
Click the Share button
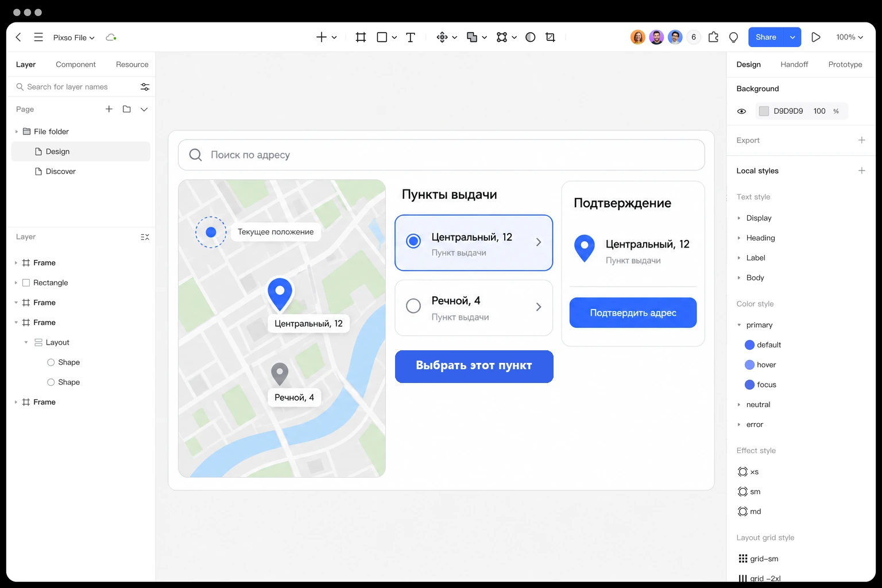tap(766, 37)
